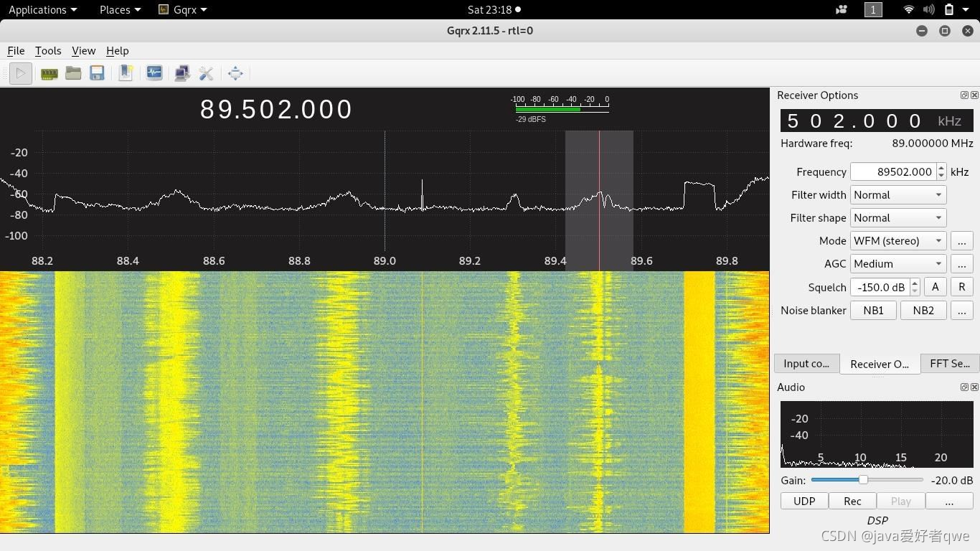Click the Load settings folder icon

[x=73, y=72]
